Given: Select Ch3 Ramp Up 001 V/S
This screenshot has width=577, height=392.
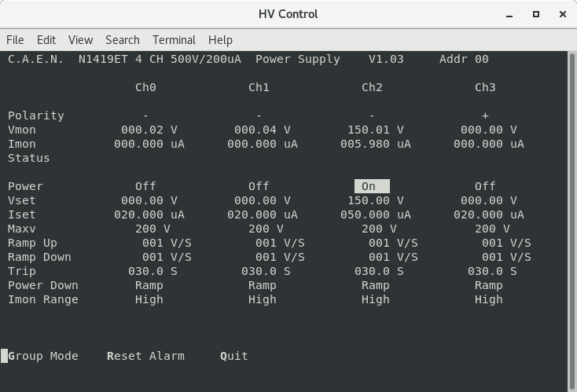Looking at the screenshot, I should pos(506,243).
